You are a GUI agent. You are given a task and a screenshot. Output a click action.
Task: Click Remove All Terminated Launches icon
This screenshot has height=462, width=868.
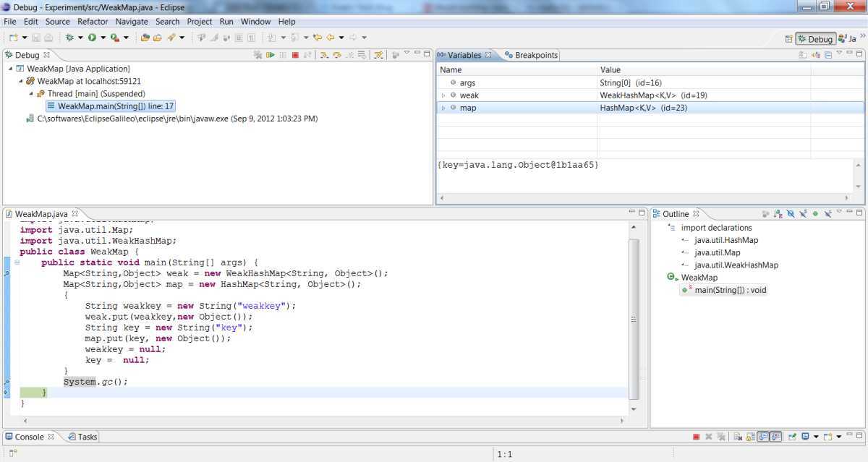point(258,55)
